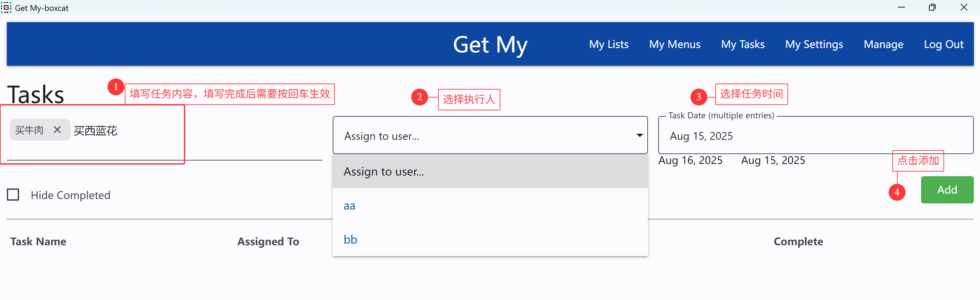The width and height of the screenshot is (980, 300).
Task: Open My Settings
Action: 814,44
